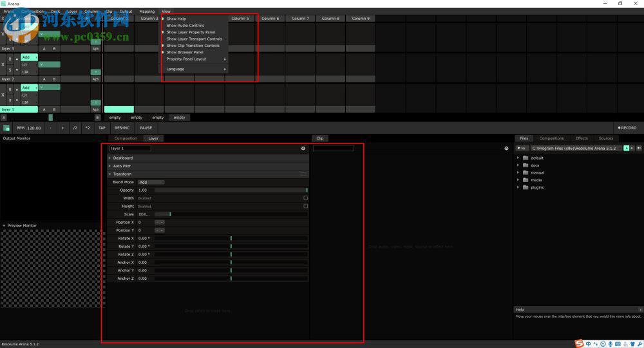Solo layer 2 with the S button
The image size is (644, 348).
[10, 70]
